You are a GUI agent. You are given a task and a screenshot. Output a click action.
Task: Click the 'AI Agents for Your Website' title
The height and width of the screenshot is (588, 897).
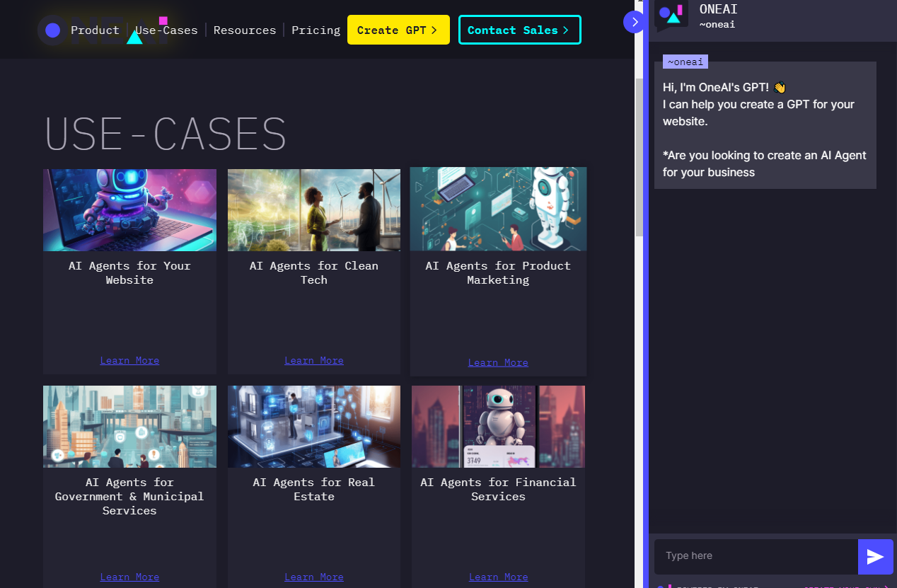click(x=129, y=273)
